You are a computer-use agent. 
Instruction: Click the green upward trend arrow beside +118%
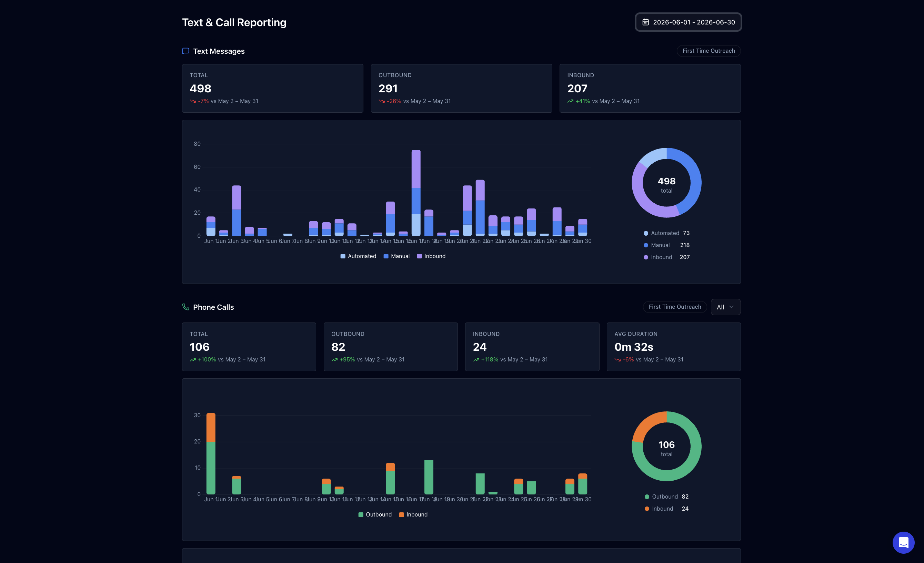(476, 360)
